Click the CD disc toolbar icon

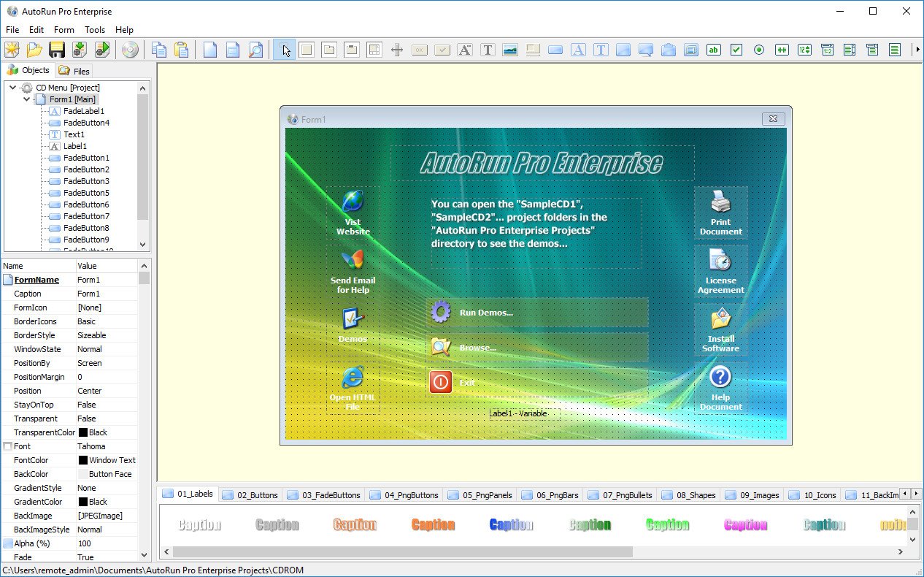click(x=130, y=50)
